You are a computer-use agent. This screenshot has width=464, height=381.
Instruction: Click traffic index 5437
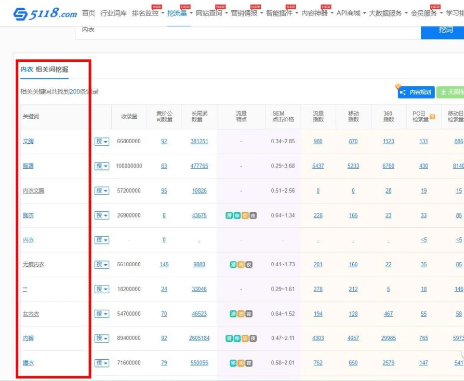(x=318, y=166)
